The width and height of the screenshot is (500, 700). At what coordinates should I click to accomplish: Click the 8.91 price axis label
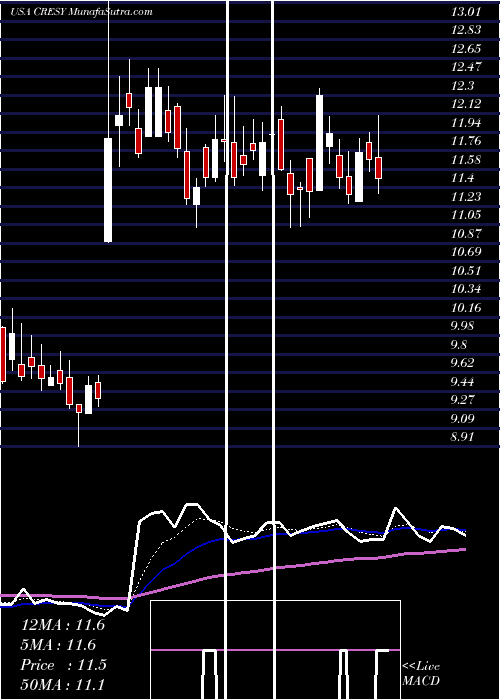click(463, 437)
